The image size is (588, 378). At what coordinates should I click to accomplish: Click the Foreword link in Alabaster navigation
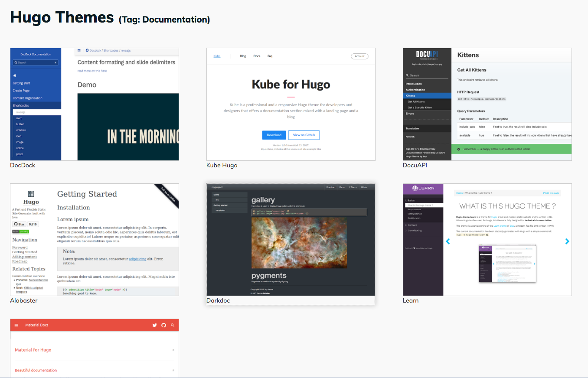pos(20,247)
